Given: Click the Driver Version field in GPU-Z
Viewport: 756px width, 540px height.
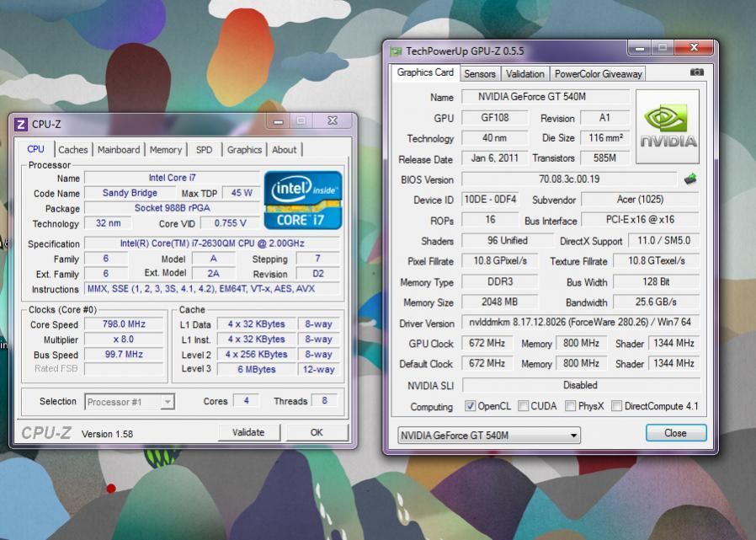Looking at the screenshot, I should [x=581, y=322].
